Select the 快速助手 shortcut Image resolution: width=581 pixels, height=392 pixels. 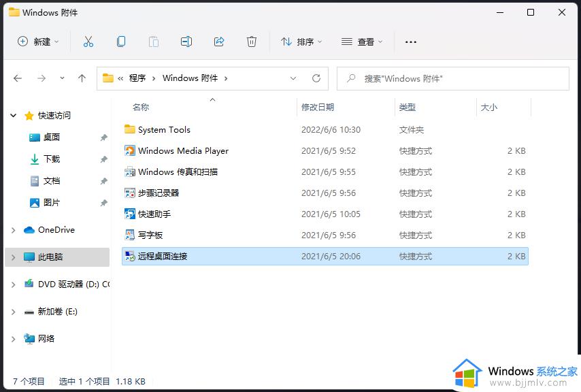[325, 214]
